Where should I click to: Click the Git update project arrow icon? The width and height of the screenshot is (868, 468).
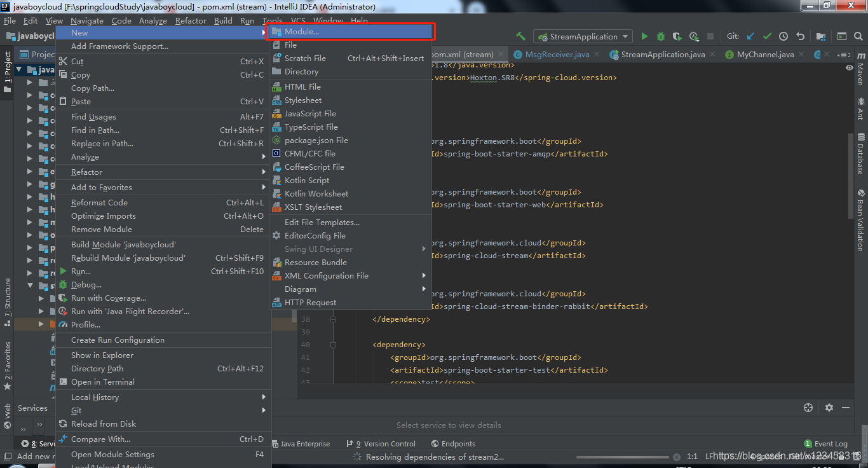click(750, 36)
